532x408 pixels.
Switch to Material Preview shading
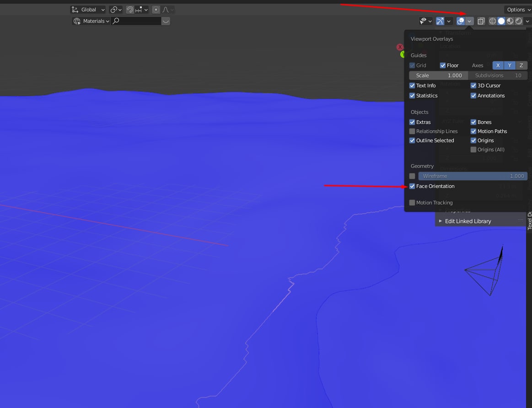point(510,21)
